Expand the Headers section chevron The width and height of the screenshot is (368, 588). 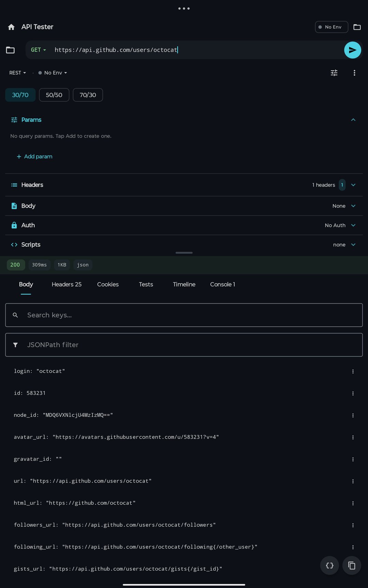pyautogui.click(x=353, y=185)
